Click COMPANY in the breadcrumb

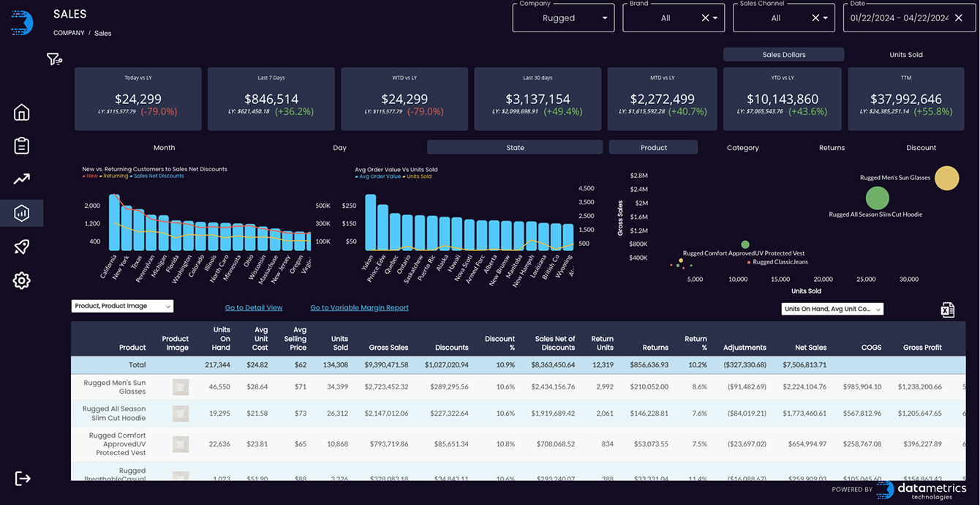click(69, 33)
